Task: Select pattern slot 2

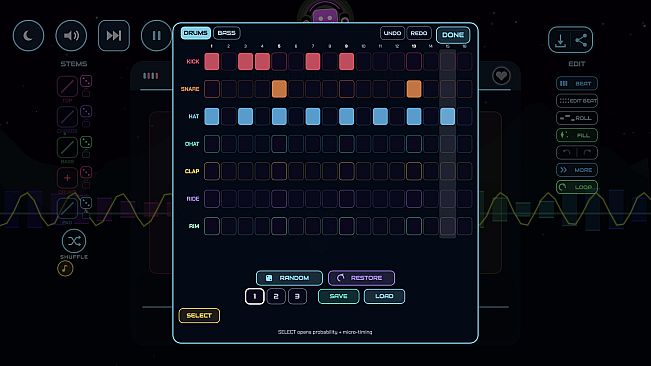Action: tap(276, 296)
